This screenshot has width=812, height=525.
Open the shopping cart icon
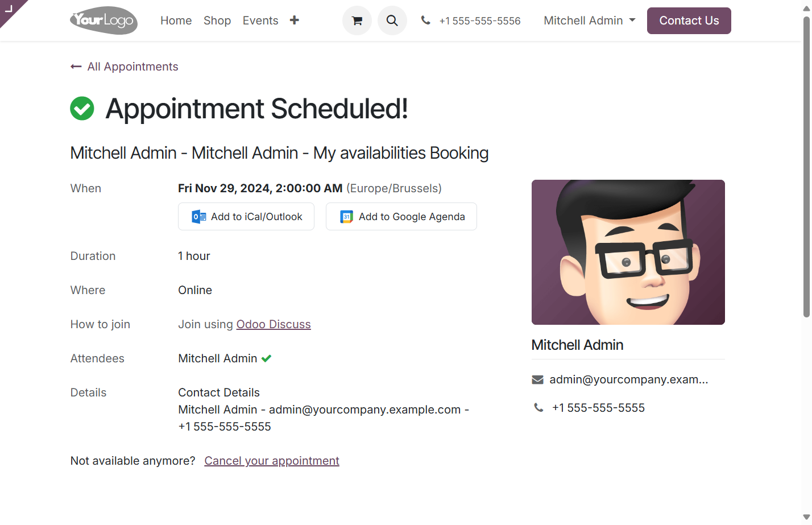(357, 20)
